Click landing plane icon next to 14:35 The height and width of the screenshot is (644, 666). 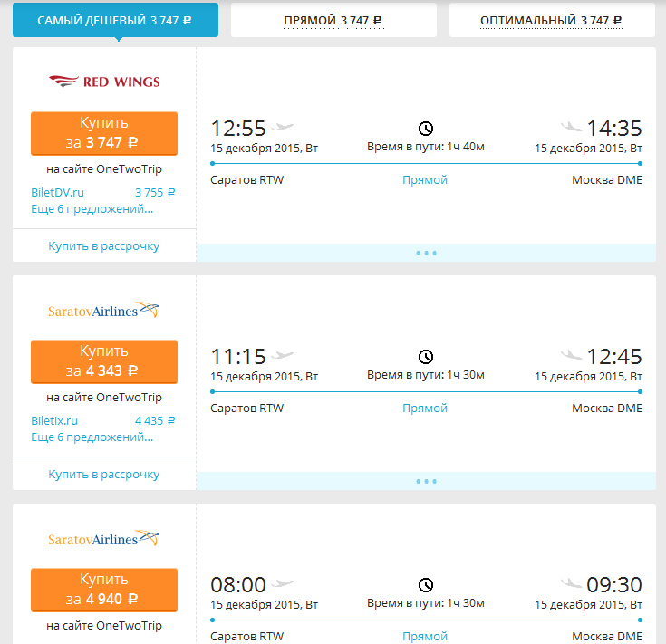571,126
